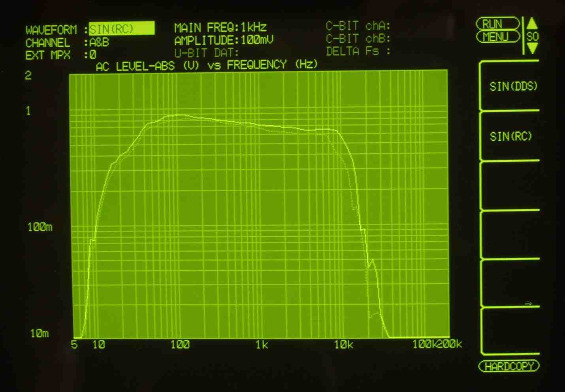
Task: Select the greyed U-BIT DAT field
Action: (x=207, y=53)
